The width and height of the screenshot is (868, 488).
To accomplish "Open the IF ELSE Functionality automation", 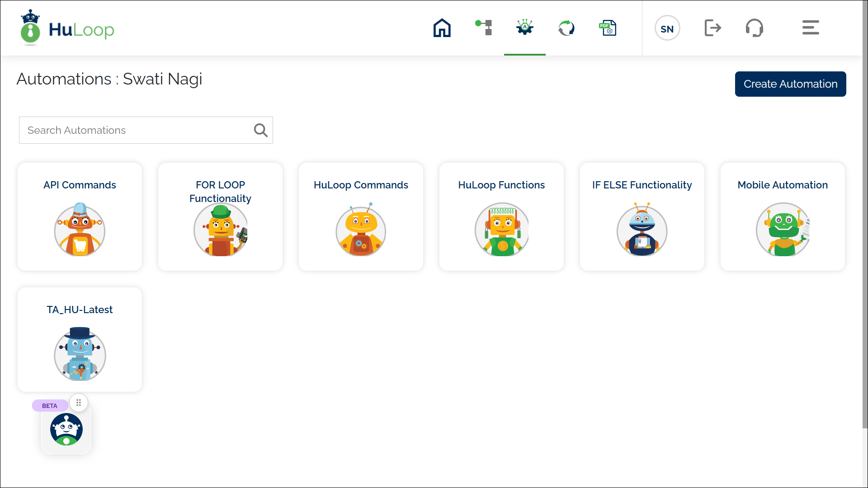I will (x=642, y=216).
